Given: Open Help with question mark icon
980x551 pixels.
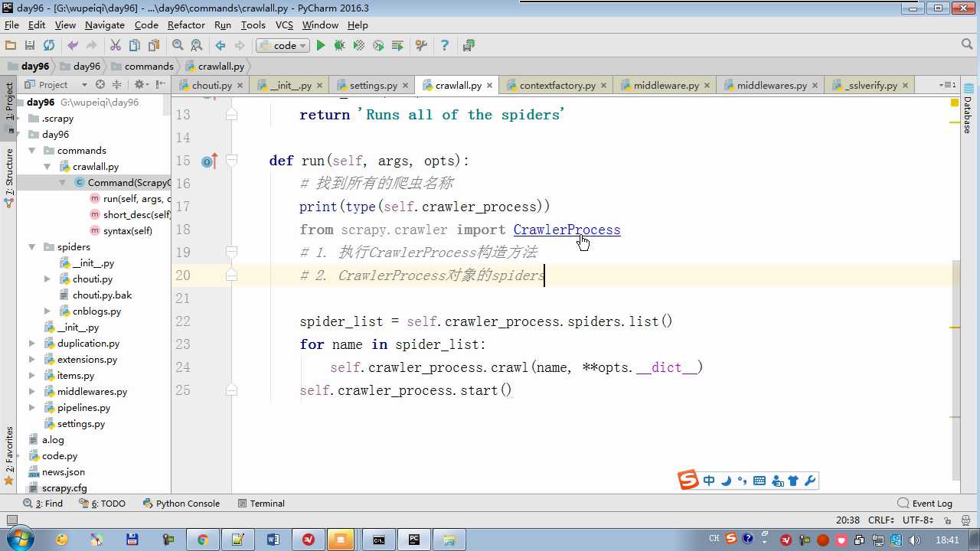Looking at the screenshot, I should pos(445,45).
